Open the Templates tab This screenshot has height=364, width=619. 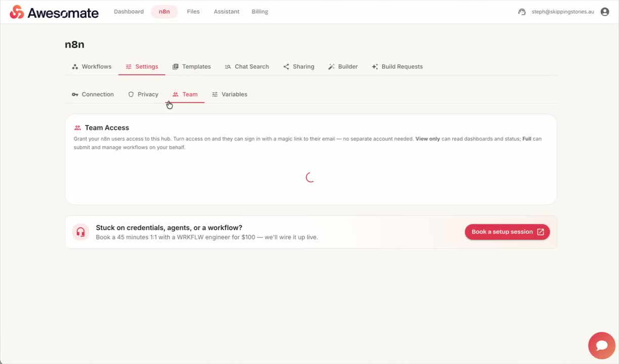point(191,67)
